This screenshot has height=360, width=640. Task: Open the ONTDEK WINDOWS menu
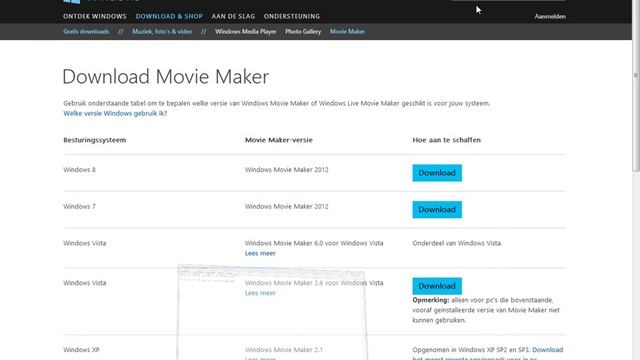[x=95, y=16]
